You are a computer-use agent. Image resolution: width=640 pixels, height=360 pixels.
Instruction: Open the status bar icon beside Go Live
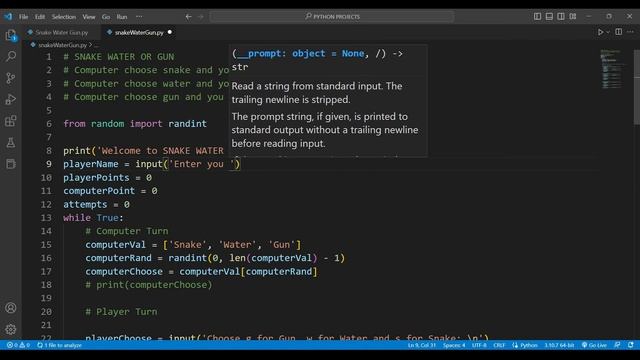tap(617, 345)
